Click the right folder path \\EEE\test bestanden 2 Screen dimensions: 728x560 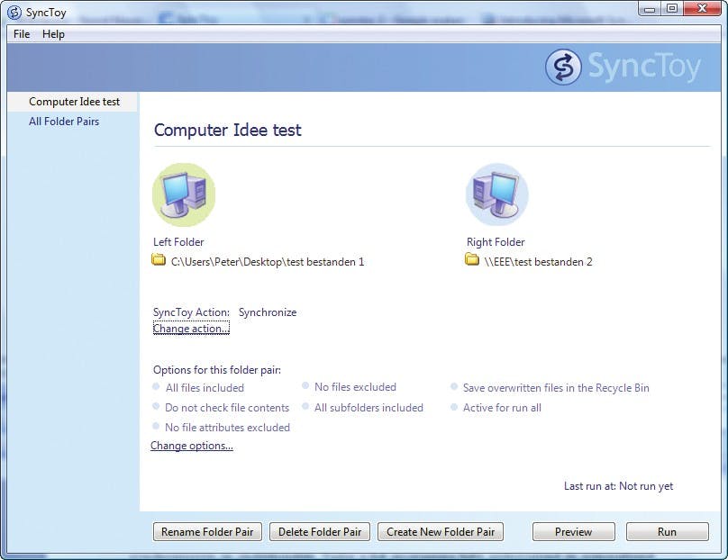click(x=538, y=262)
